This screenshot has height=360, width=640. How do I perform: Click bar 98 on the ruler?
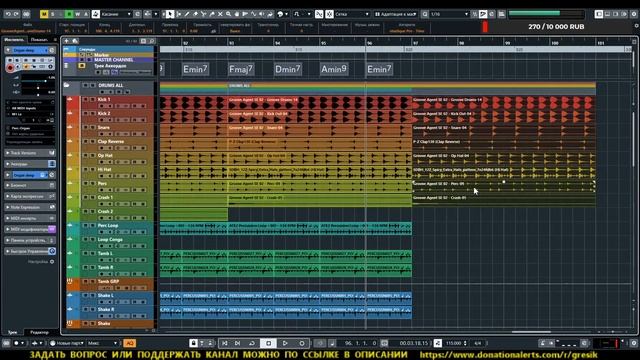pos(461,42)
